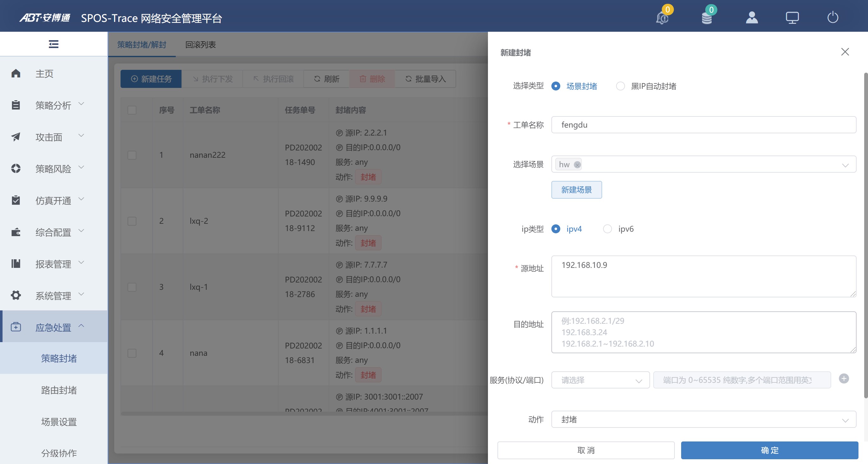The width and height of the screenshot is (868, 464).
Task: Click the medical kit icon beside 应急处置
Action: click(x=16, y=327)
